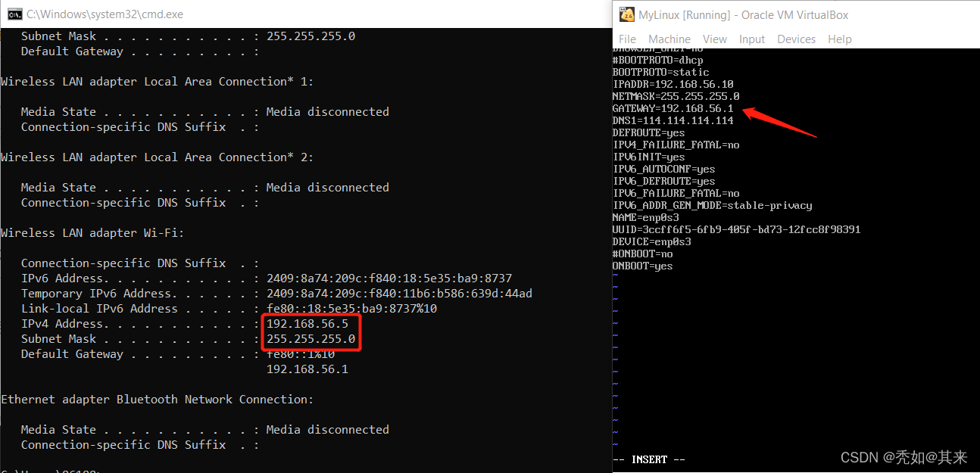Click the GATEWAY=192.168.56.1 line in VM
Image resolution: width=980 pixels, height=473 pixels.
coord(673,108)
